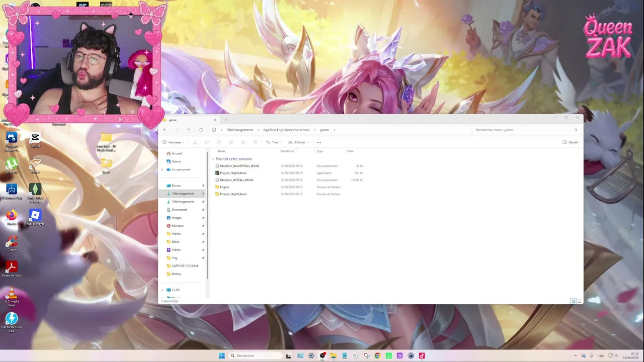
Task: Open the Nouveau dropdown menu
Action: pos(174,142)
